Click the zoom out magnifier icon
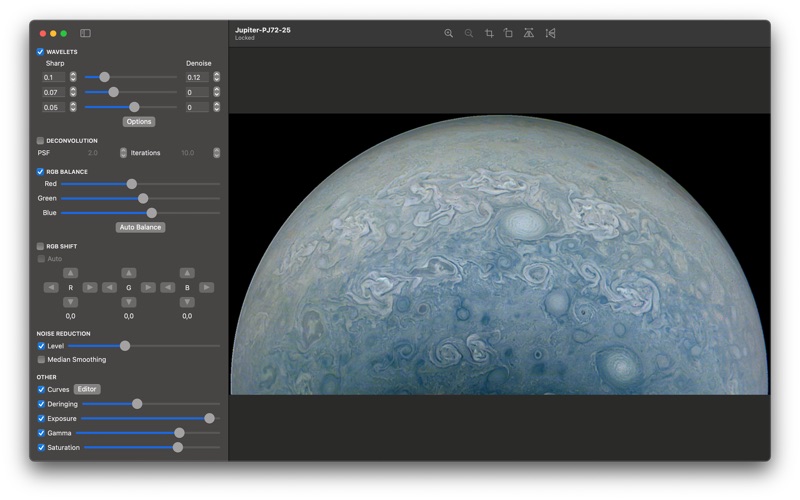Viewport: 800px width, 500px height. [x=468, y=33]
